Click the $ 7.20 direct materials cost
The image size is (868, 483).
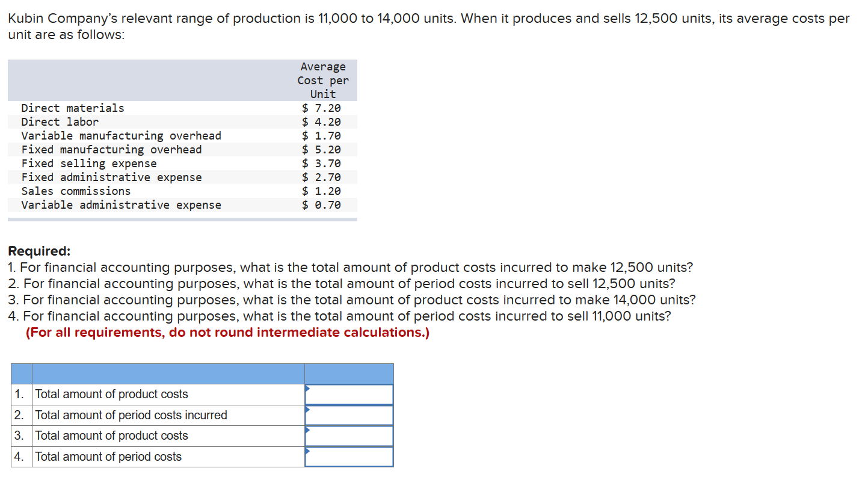(x=321, y=108)
